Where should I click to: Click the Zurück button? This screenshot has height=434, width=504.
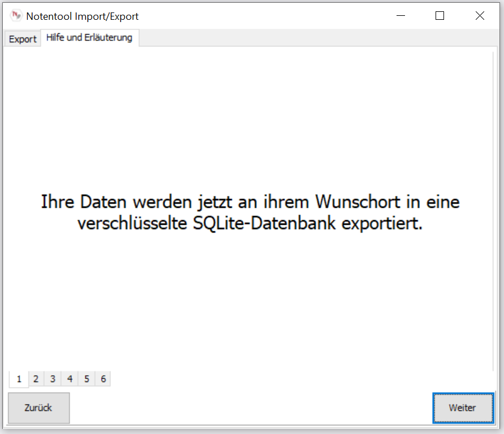click(38, 407)
